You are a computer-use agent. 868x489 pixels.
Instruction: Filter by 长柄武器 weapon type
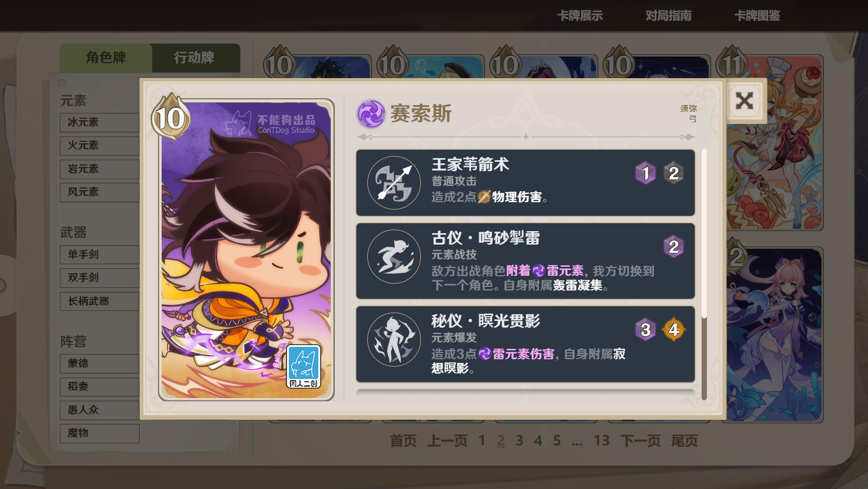100,301
